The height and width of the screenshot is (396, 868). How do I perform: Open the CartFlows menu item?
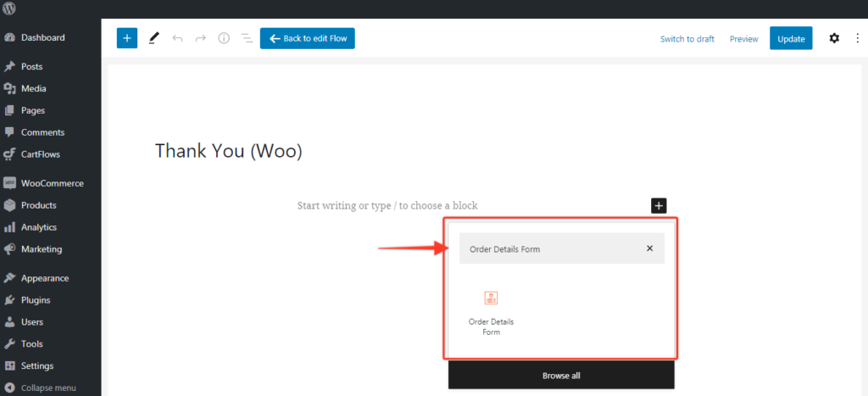pos(40,154)
